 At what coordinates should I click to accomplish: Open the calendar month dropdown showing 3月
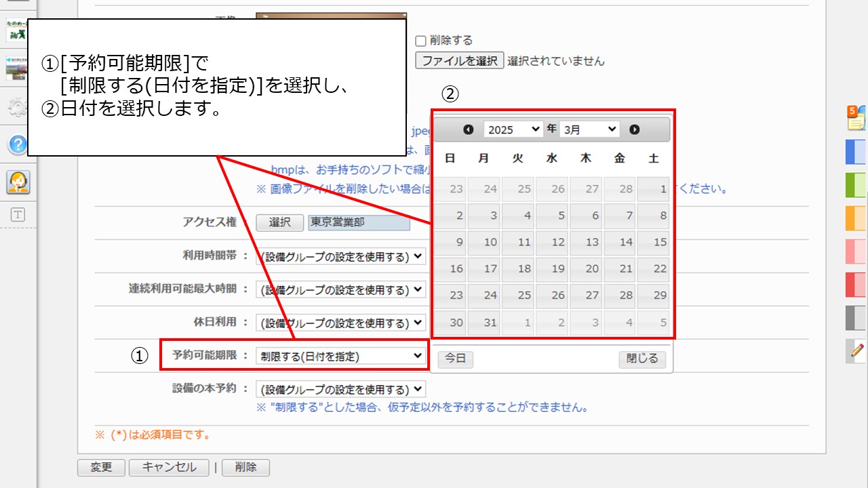coord(589,129)
